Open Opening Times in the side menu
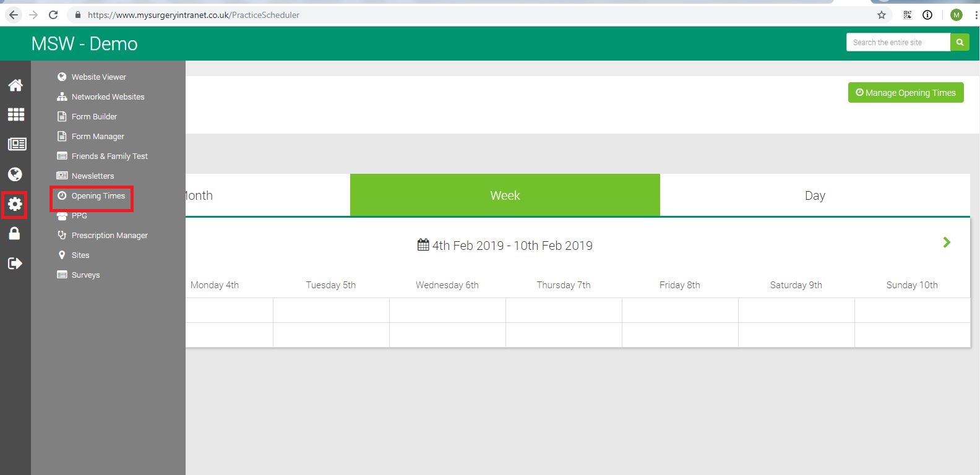 coord(98,196)
